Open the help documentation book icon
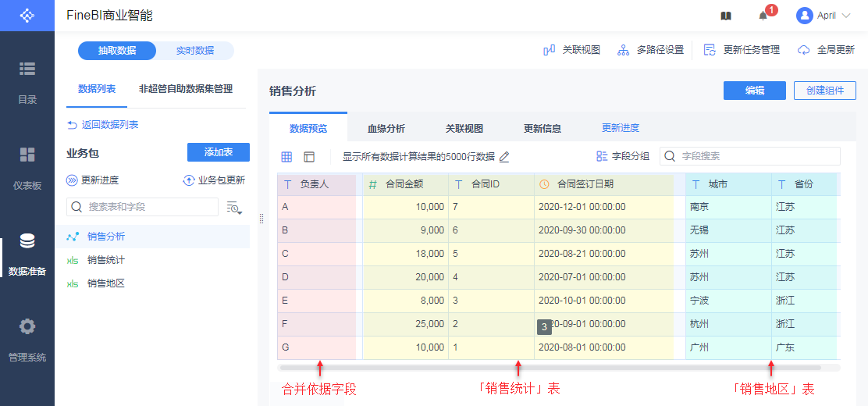This screenshot has width=868, height=406. [x=726, y=16]
